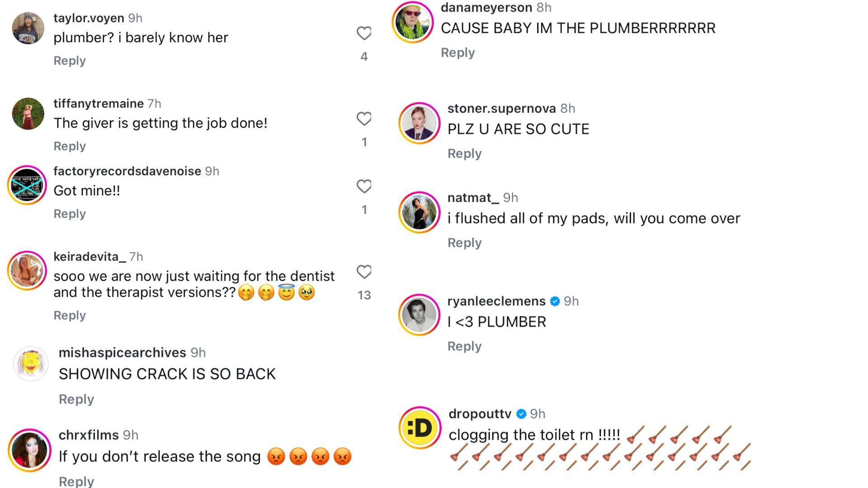This screenshot has height=488, width=868.
Task: Reply to 'PLZ U ARE SO CUTE'
Action: point(464,154)
